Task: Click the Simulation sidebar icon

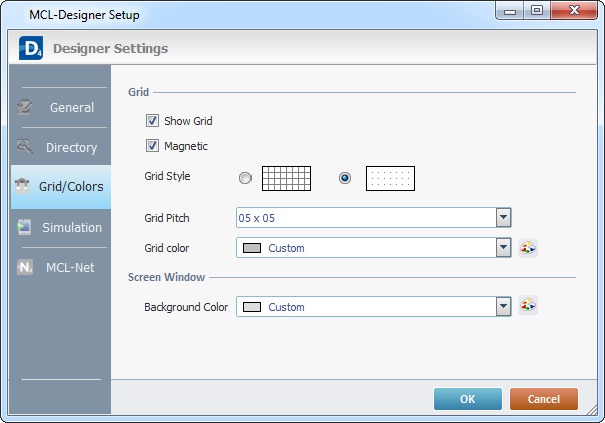Action: [x=24, y=227]
